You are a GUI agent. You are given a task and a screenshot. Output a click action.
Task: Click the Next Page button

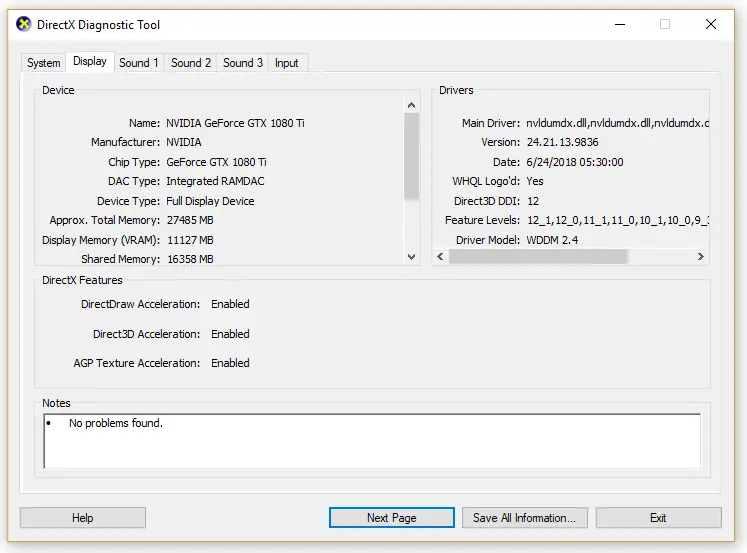(x=392, y=518)
